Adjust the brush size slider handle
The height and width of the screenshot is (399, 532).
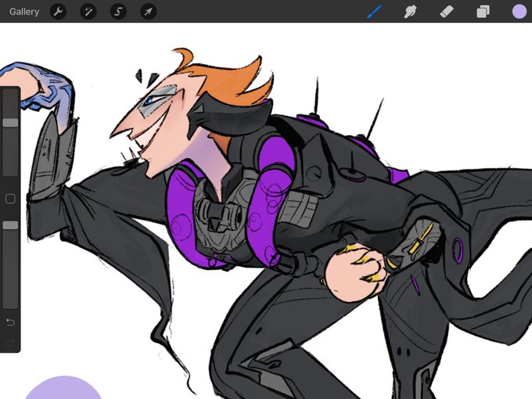tap(10, 123)
